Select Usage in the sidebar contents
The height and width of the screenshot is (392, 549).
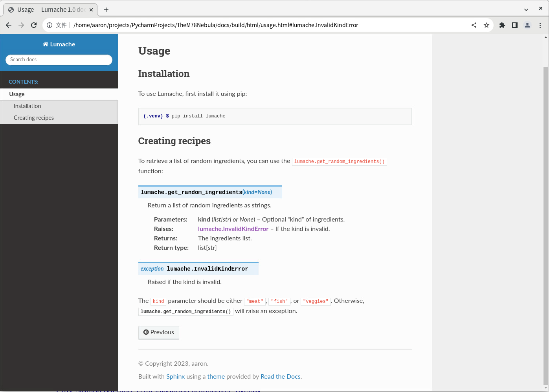59,94
